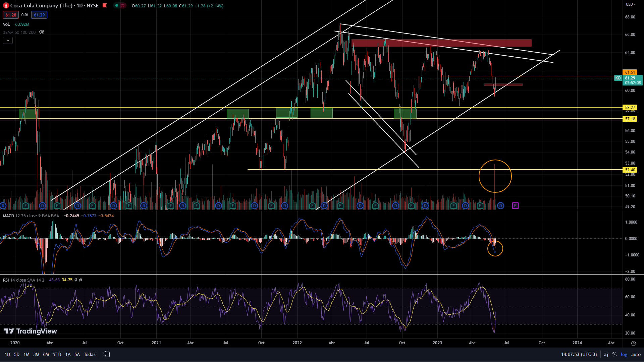Toggle the percent scale button
The image size is (644, 362).
pos(614,354)
